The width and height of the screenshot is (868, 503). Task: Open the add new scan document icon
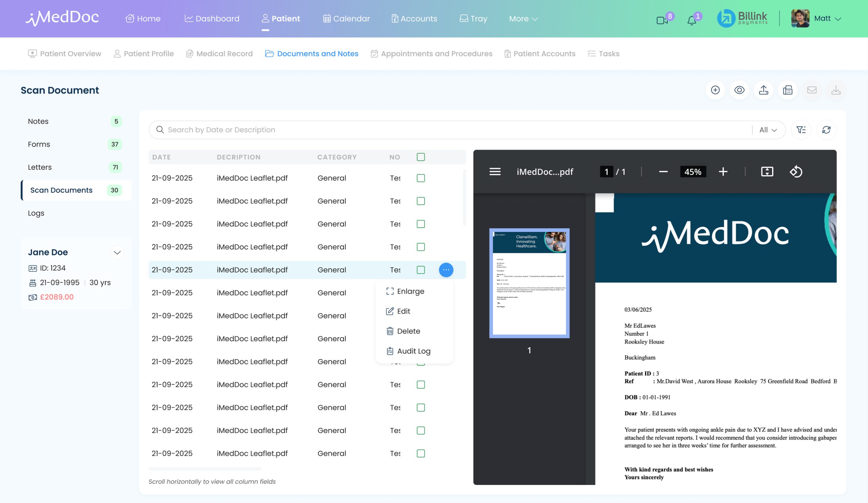coord(715,90)
